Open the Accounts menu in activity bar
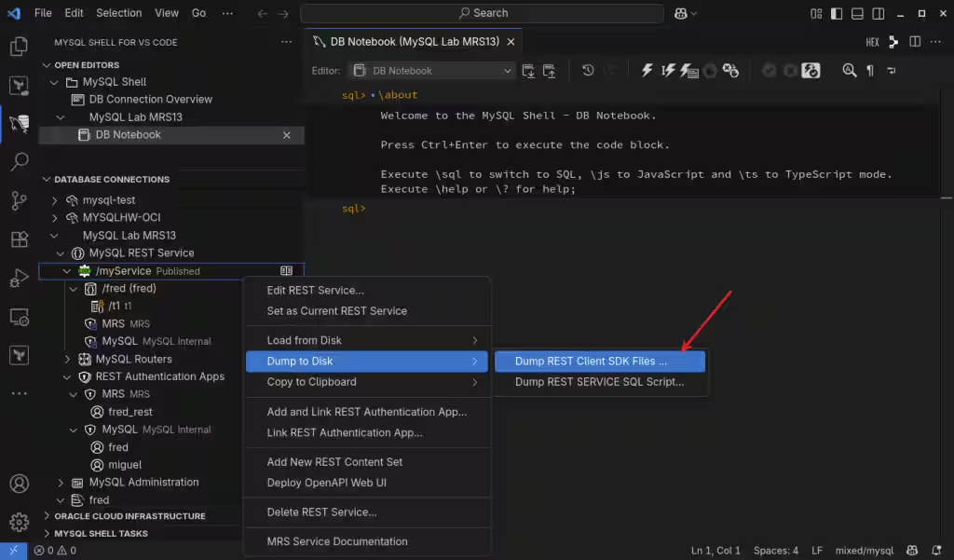Viewport: 954px width, 560px height. pos(19,484)
